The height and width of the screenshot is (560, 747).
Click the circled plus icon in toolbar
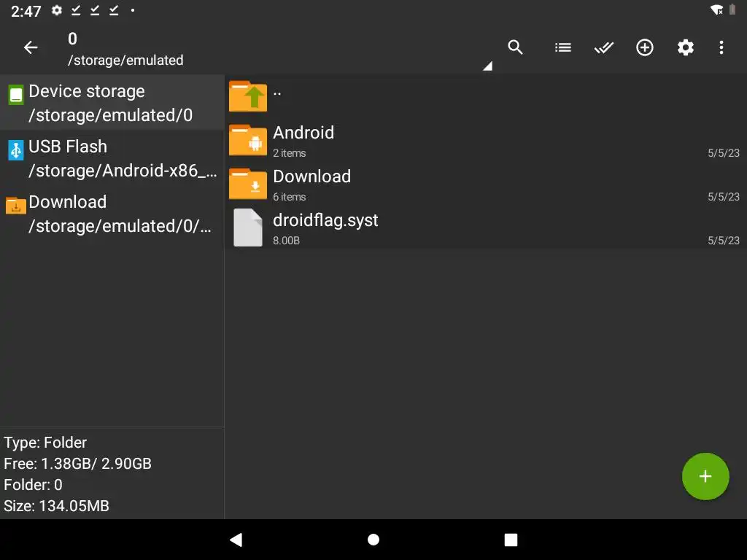click(x=645, y=47)
